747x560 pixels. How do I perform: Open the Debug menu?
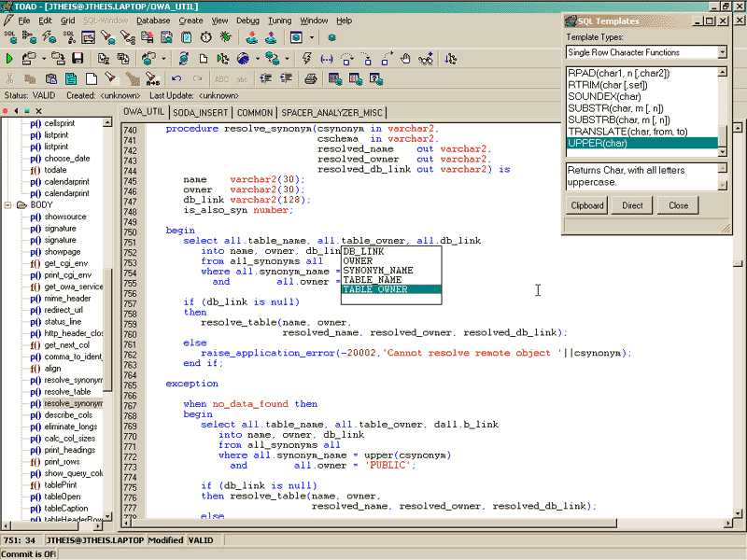pos(247,21)
